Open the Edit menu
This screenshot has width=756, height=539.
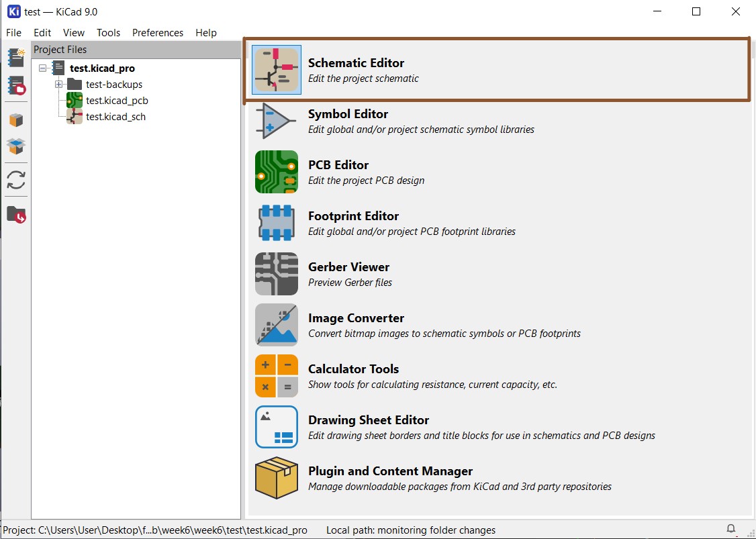pyautogui.click(x=42, y=33)
